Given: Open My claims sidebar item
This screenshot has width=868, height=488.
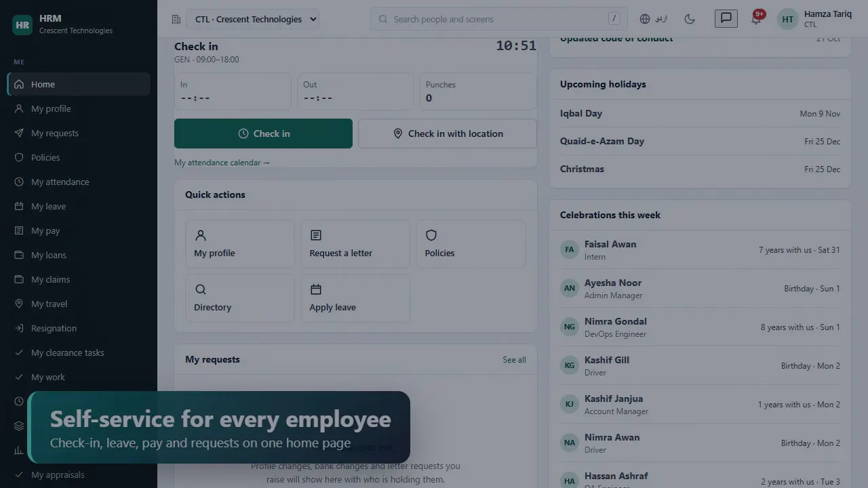Looking at the screenshot, I should pos(79,279).
